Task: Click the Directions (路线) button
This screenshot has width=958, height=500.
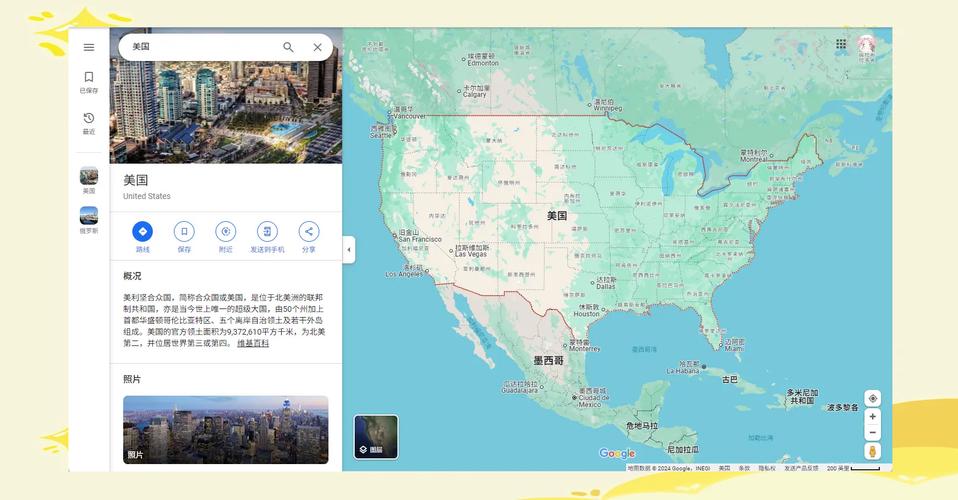Action: pyautogui.click(x=142, y=237)
